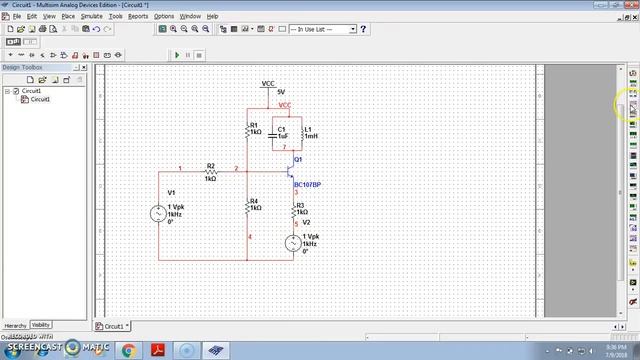Undo the last action via toolbar
This screenshot has width=640, height=360.
coord(96,29)
